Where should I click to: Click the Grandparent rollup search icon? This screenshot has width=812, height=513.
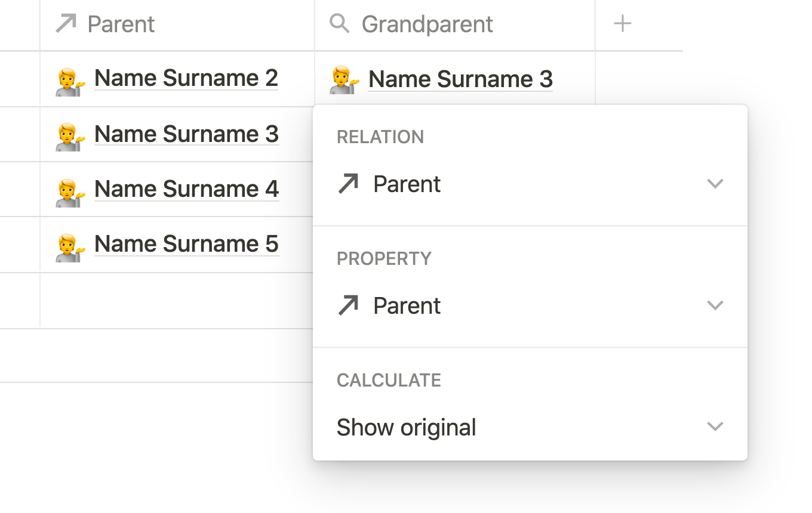tap(340, 24)
